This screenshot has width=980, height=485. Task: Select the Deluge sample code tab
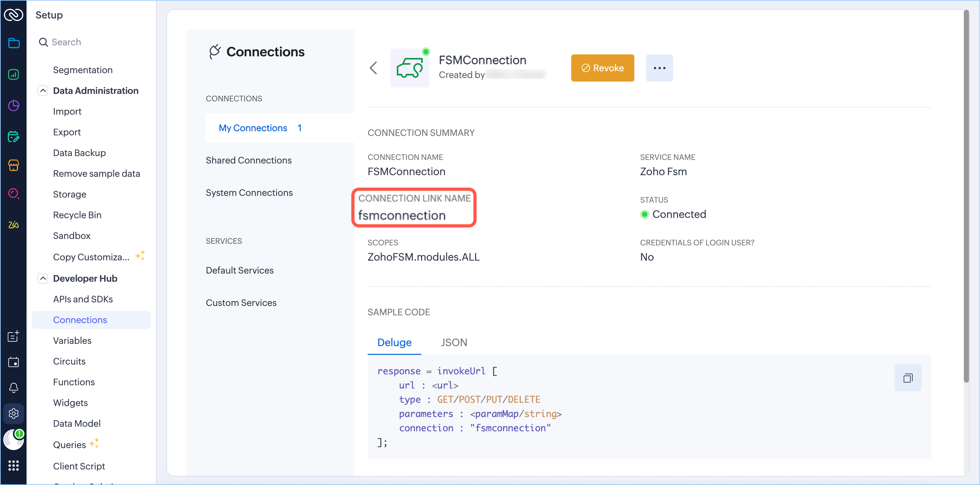point(394,342)
